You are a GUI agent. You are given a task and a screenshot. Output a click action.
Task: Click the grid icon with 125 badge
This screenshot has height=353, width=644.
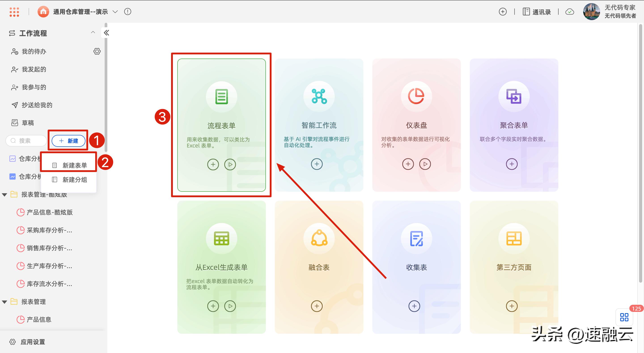(x=624, y=317)
